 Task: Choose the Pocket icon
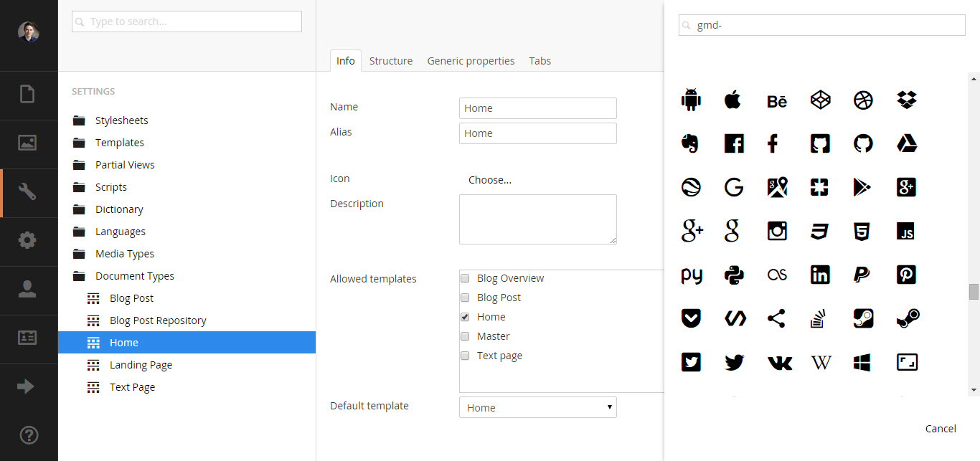pyautogui.click(x=691, y=318)
